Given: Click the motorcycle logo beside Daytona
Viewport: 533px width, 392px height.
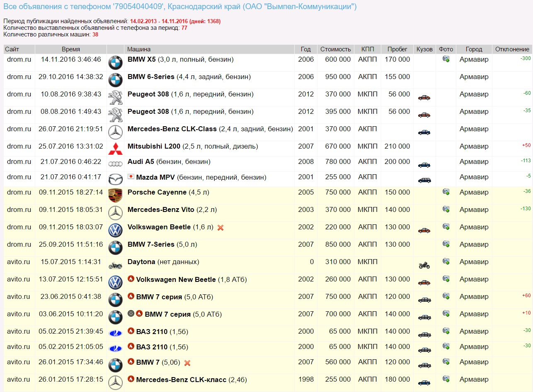Looking at the screenshot, I should click(115, 265).
